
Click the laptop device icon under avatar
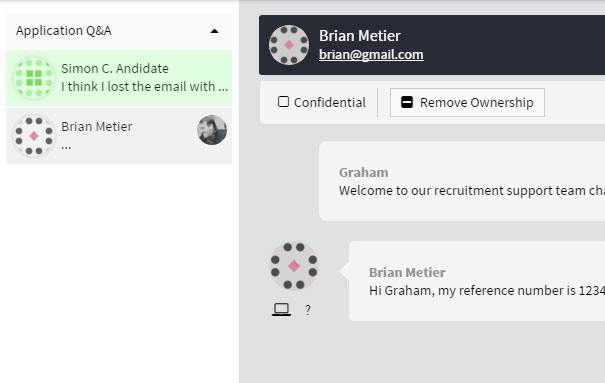281,309
